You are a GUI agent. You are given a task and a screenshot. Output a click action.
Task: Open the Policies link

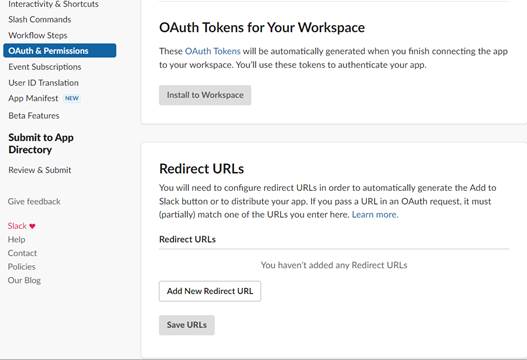tap(22, 267)
